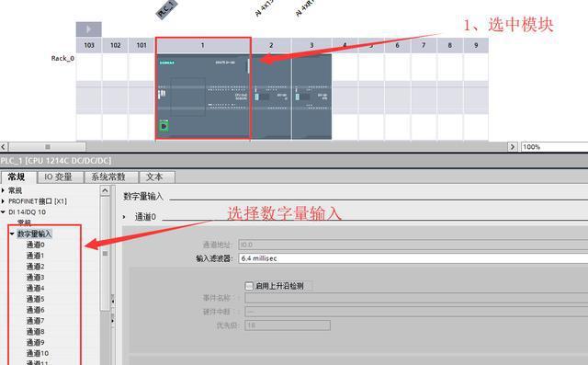Collapse the 数字量输入 tree node
The image size is (588, 365).
click(12, 234)
